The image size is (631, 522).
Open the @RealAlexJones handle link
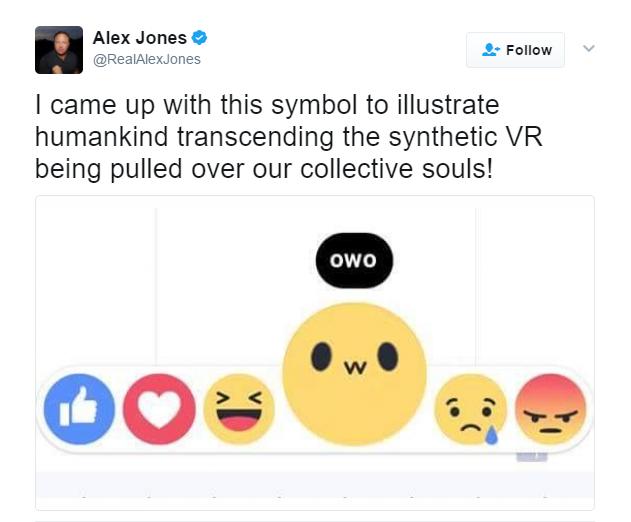pyautogui.click(x=147, y=59)
